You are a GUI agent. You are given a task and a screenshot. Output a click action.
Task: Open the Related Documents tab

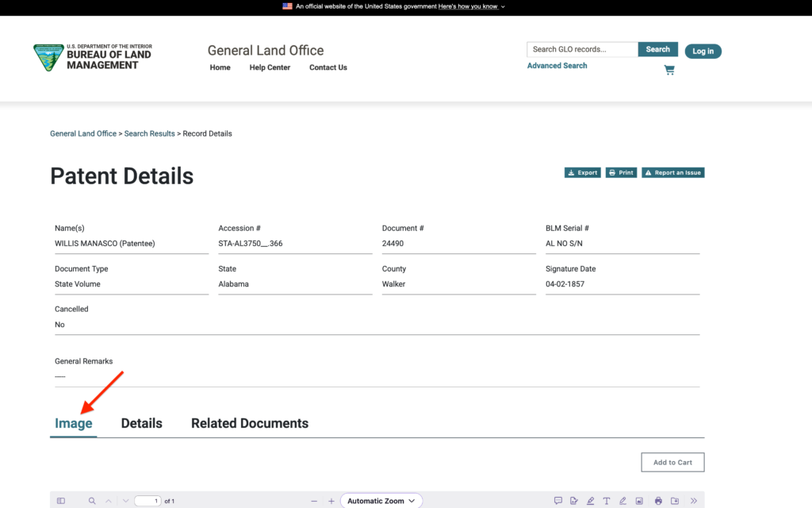point(250,424)
